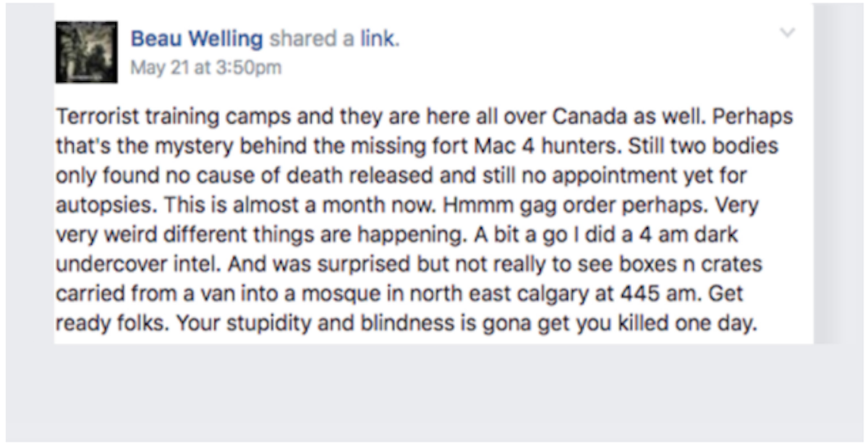Open the May 21 at 3:50pm timestamp
868x445 pixels.
point(206,68)
